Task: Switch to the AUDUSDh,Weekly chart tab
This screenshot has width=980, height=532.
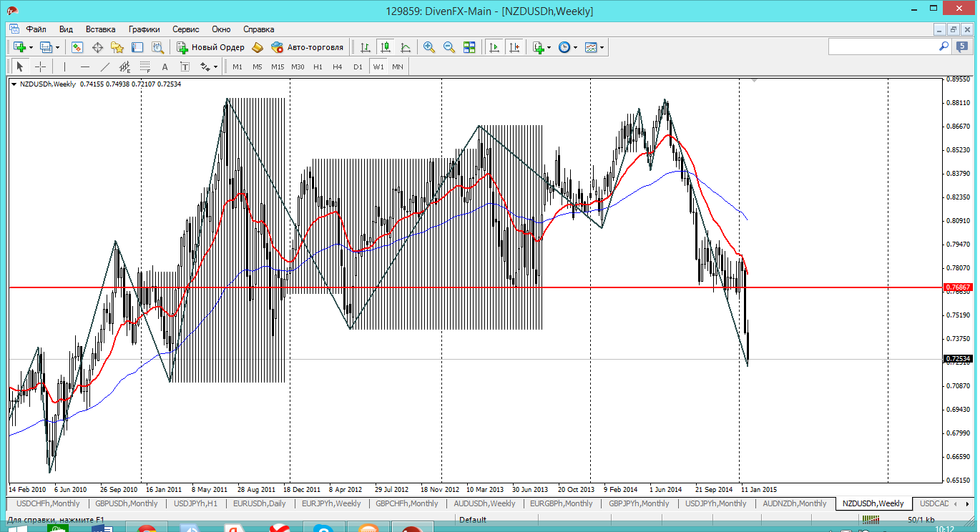Action: (x=484, y=503)
